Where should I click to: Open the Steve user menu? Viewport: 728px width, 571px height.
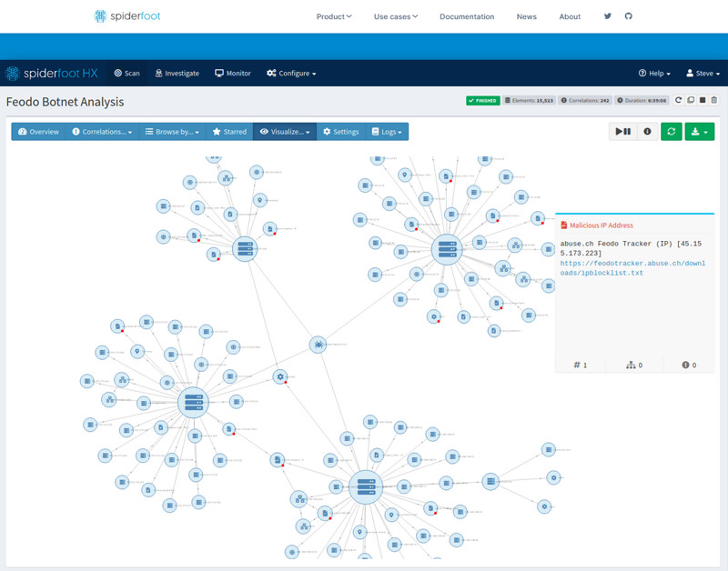703,74
